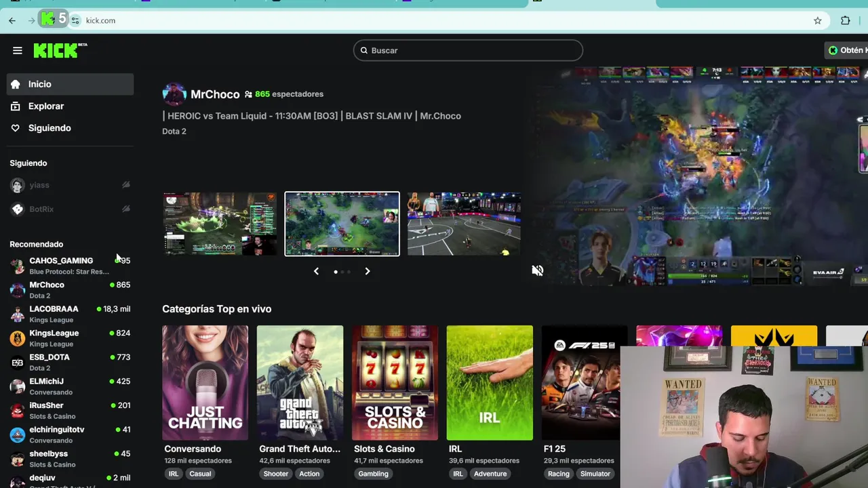Screen dimensions: 868x488
Task: Open dequiv channel in recommended list
Action: point(70,481)
